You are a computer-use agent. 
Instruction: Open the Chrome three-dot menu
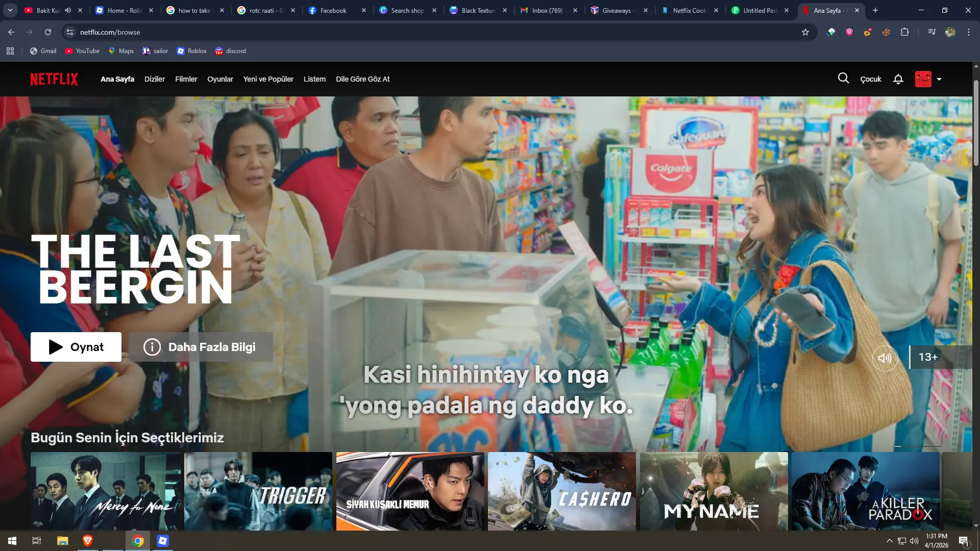point(969,32)
